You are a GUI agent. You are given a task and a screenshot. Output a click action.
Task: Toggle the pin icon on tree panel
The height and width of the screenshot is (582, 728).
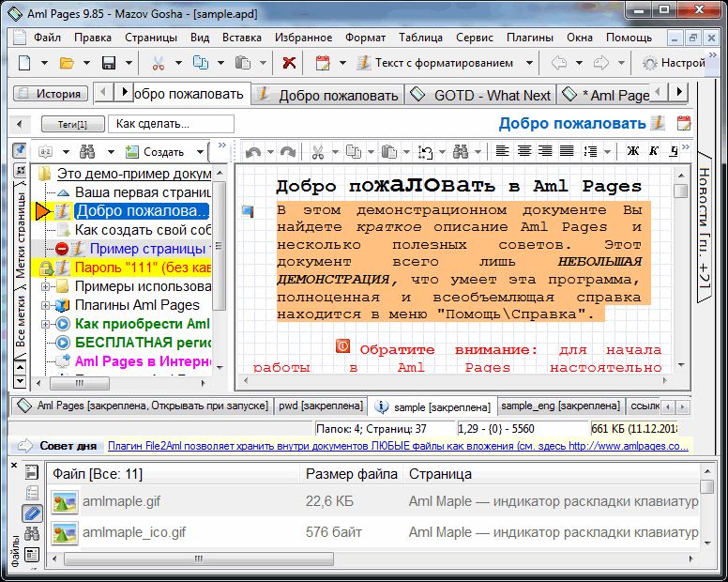(x=20, y=150)
